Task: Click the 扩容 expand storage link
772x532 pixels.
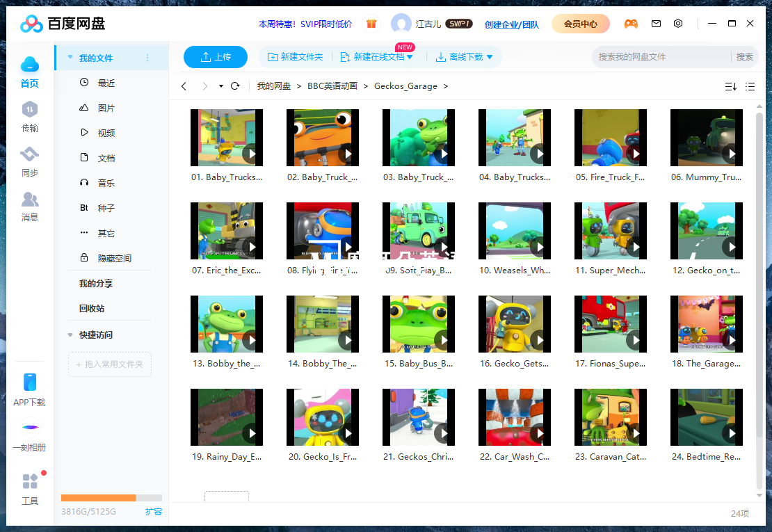Action: pos(153,512)
